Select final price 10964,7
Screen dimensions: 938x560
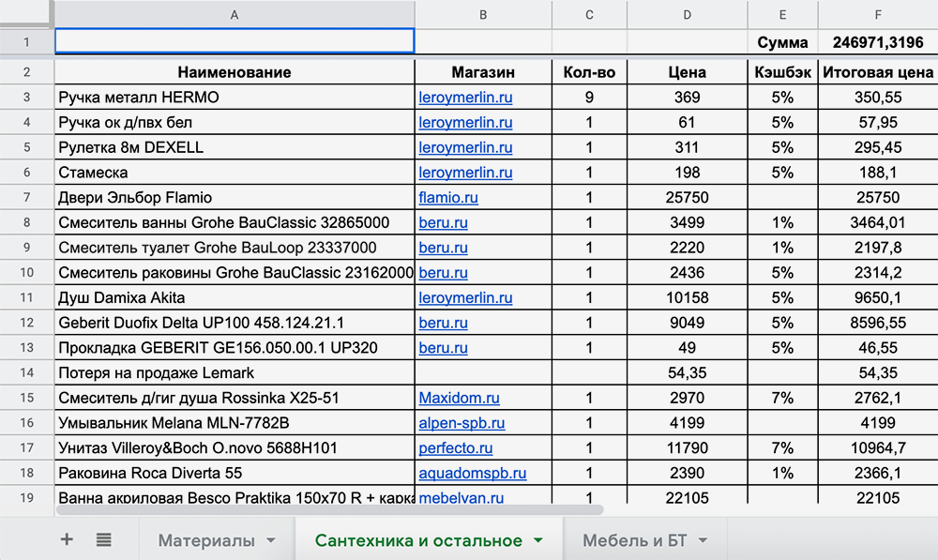878,448
